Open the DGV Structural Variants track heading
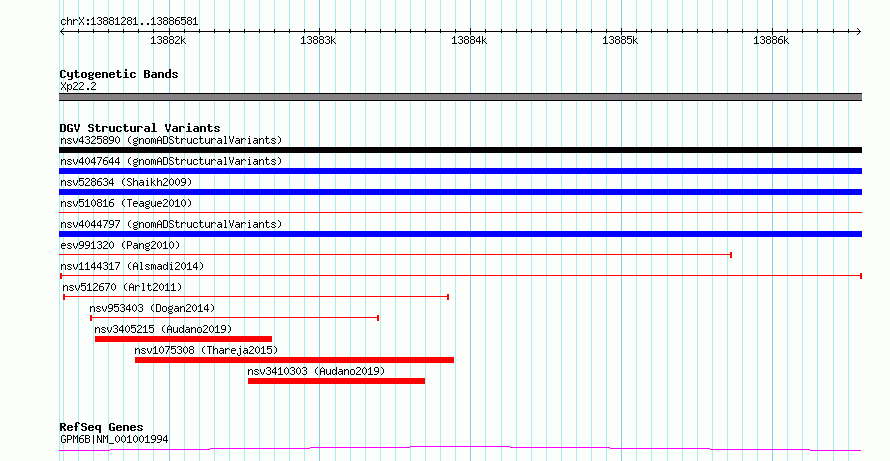 coord(140,128)
